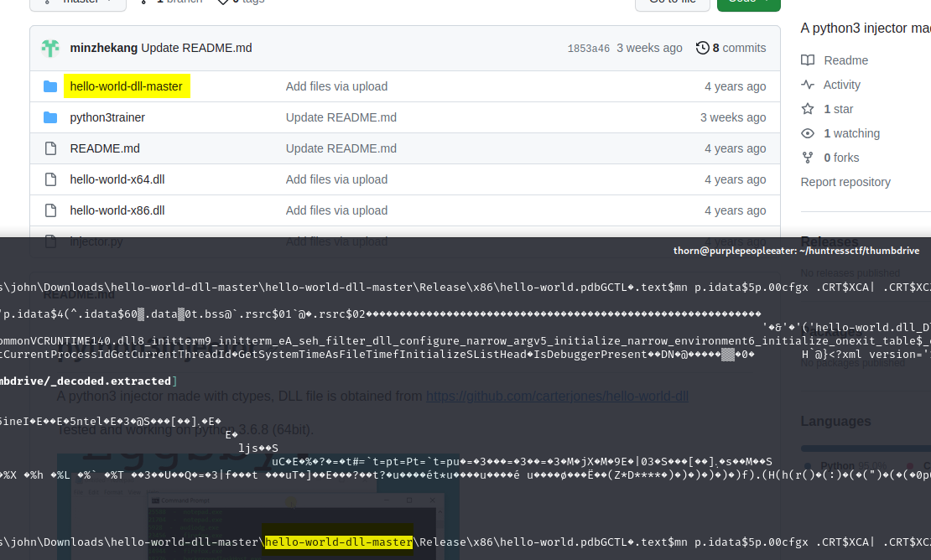Click the Report repository link
The height and width of the screenshot is (560, 931).
click(x=845, y=182)
